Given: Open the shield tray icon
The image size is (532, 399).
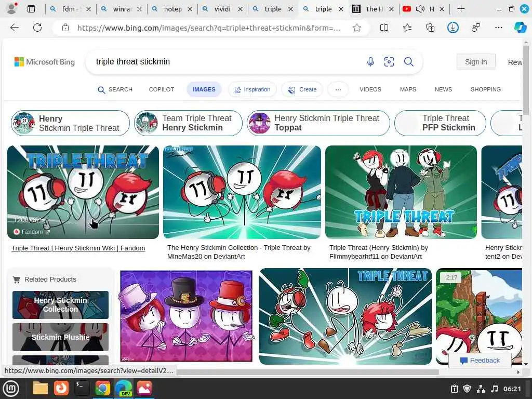Looking at the screenshot, I should click(x=467, y=389).
